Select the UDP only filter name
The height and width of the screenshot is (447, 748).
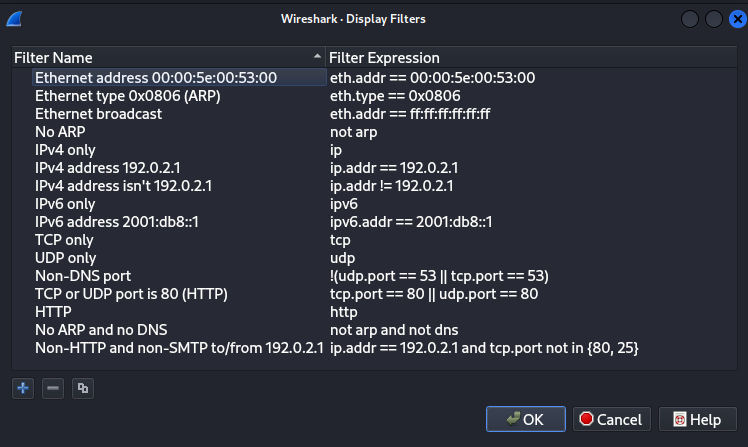[65, 258]
